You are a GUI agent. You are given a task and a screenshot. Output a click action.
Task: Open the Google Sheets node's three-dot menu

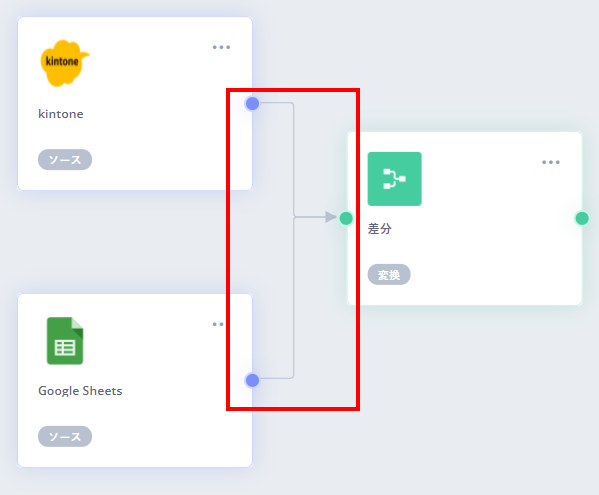pyautogui.click(x=218, y=324)
